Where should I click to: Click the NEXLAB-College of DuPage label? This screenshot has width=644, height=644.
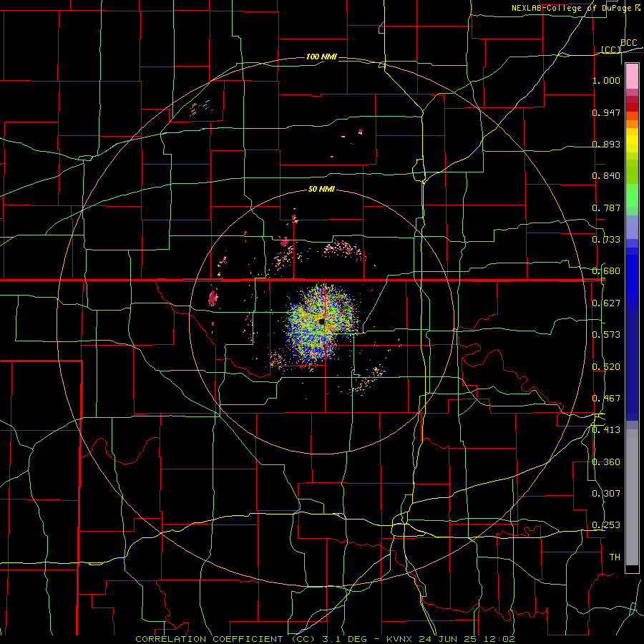575,8
